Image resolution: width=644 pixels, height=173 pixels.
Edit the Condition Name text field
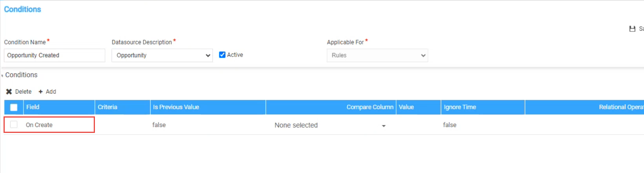pyautogui.click(x=55, y=55)
